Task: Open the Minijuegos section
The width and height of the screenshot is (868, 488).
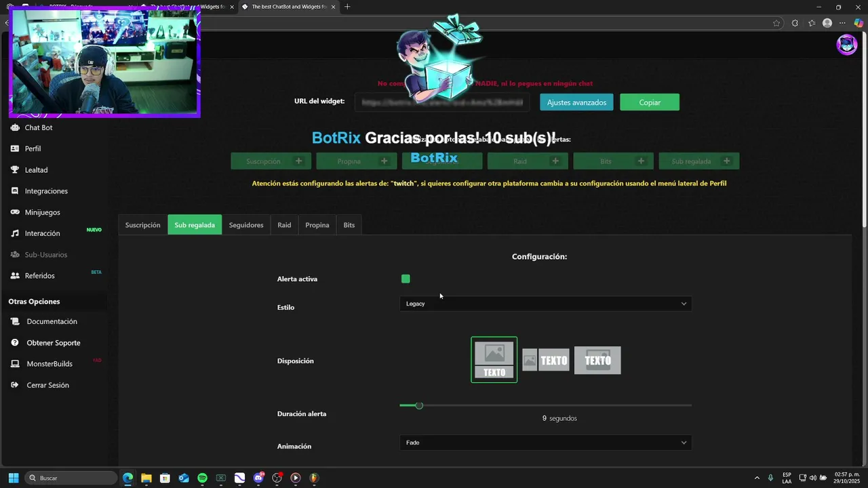Action: (42, 212)
